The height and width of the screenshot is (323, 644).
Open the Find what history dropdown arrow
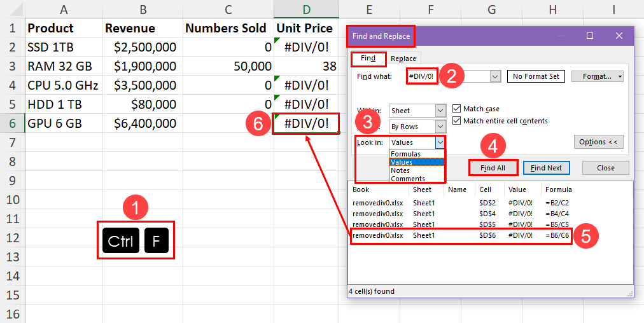tap(495, 76)
